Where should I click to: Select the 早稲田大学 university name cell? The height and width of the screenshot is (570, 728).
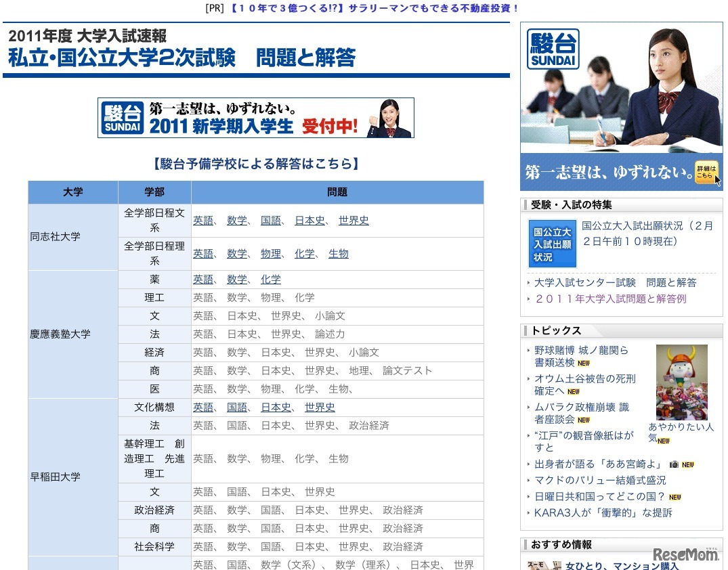pyautogui.click(x=73, y=477)
